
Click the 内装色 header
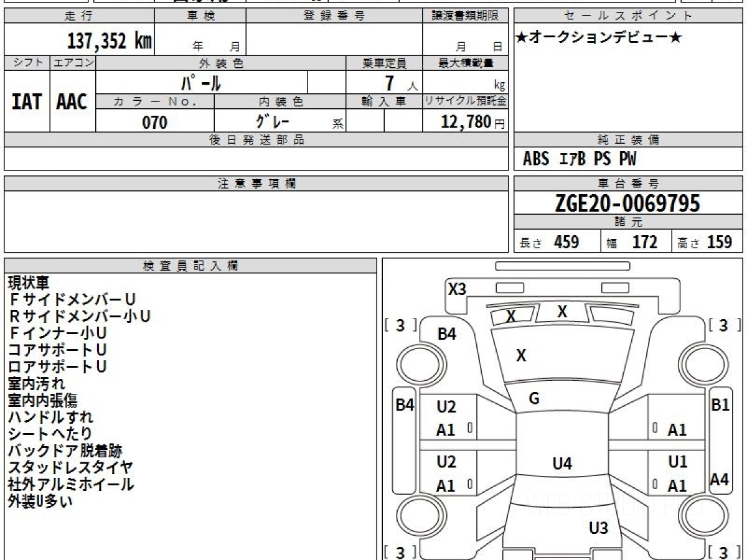click(x=280, y=101)
